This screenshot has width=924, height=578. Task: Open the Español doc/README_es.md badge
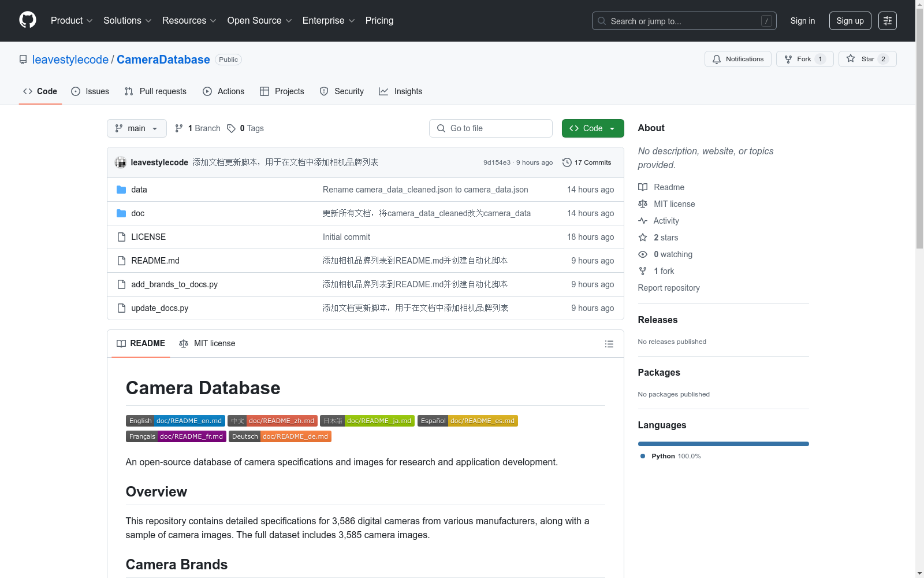point(468,421)
